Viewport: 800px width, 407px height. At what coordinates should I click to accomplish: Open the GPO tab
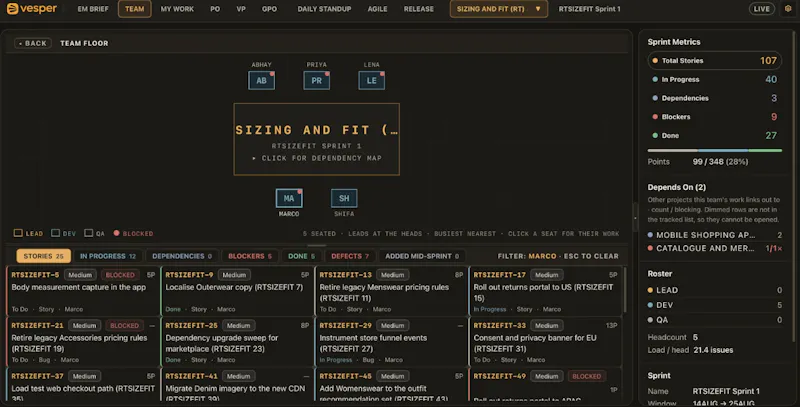(x=269, y=9)
